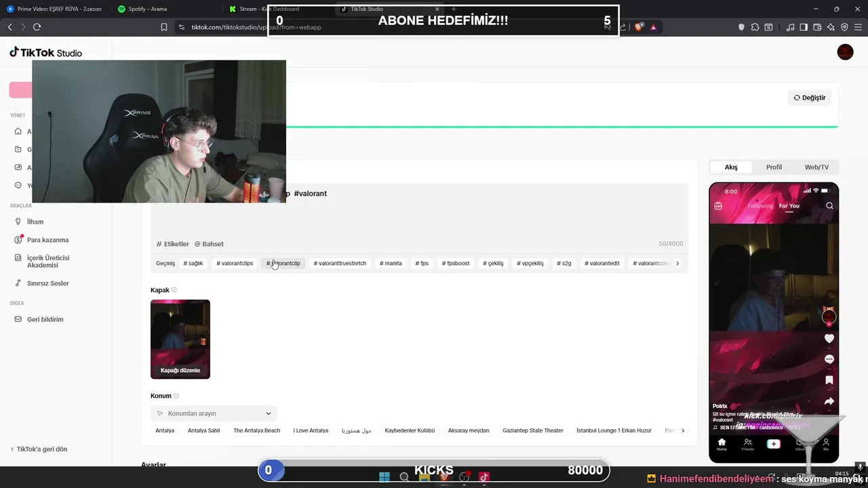Viewport: 868px width, 488px height.
Task: Click the Konum info icon
Action: tap(176, 396)
